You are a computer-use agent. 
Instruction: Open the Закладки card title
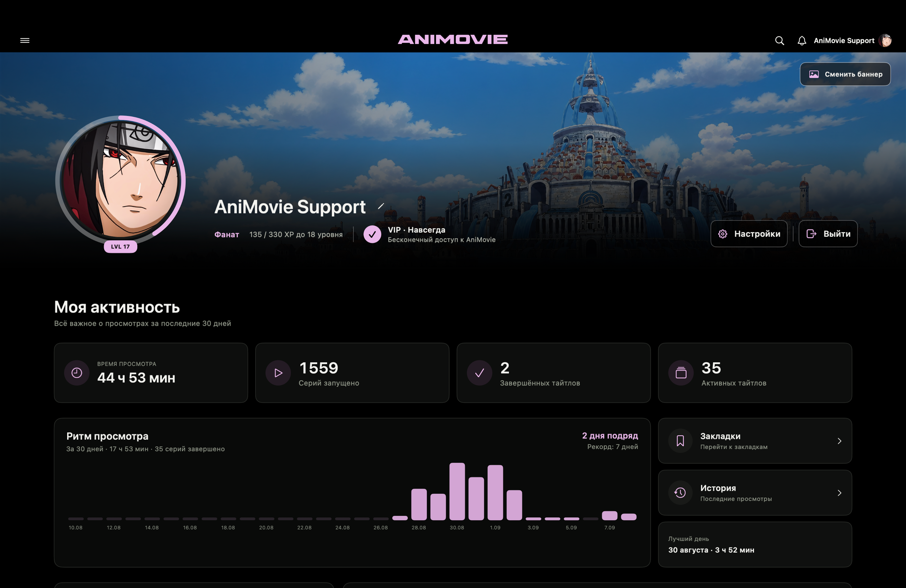point(720,436)
